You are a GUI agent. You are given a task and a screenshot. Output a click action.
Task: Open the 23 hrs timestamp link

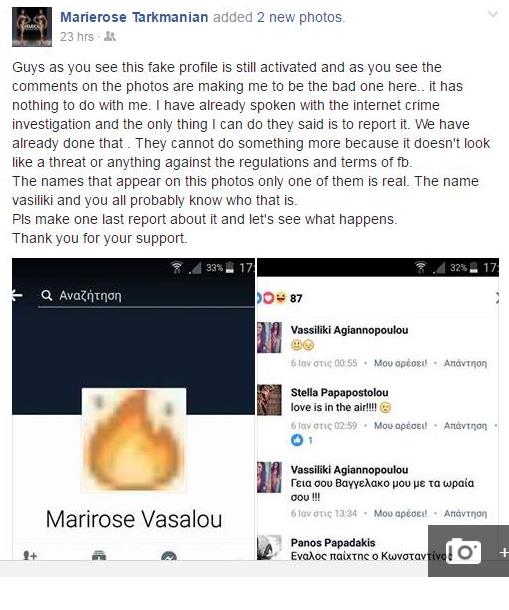pos(77,37)
